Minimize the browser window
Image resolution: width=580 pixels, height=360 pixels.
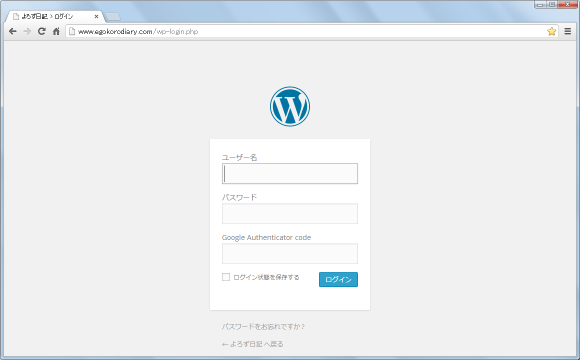click(540, 4)
